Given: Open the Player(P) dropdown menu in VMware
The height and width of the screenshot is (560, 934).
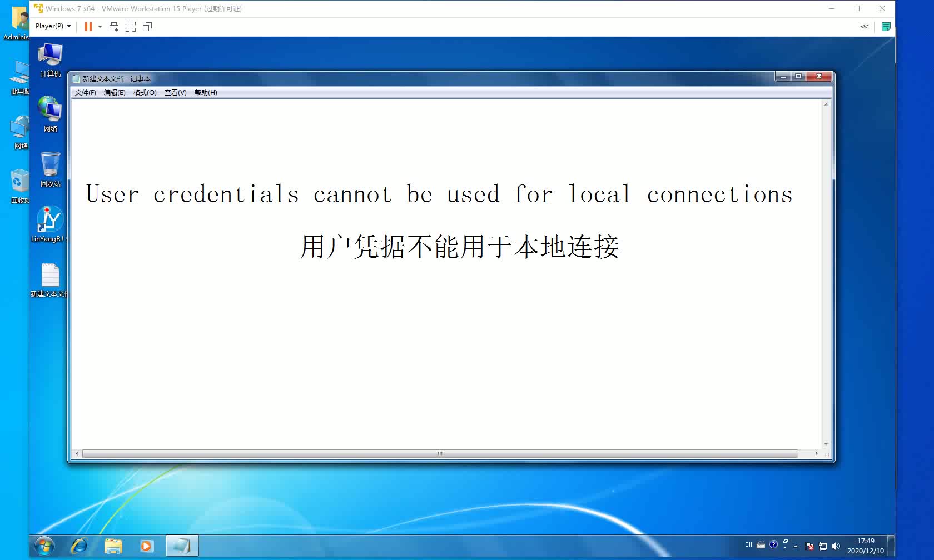Looking at the screenshot, I should point(53,26).
